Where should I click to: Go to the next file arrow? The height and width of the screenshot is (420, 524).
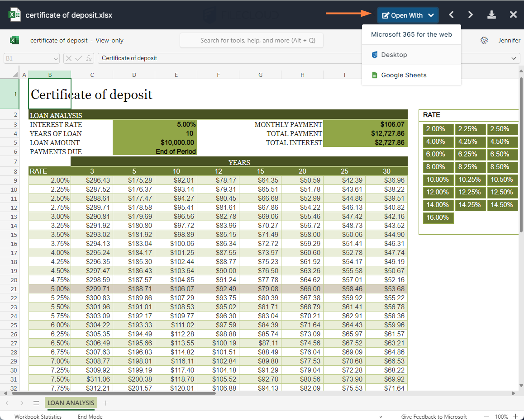(471, 15)
